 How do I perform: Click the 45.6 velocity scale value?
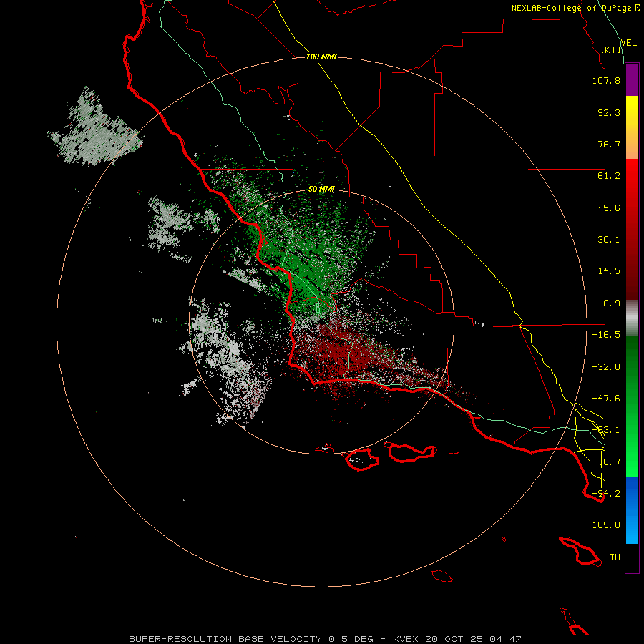coord(609,208)
